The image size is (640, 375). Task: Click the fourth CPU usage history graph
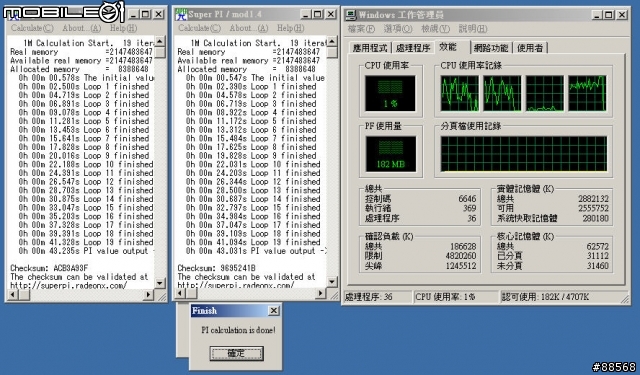(x=587, y=93)
